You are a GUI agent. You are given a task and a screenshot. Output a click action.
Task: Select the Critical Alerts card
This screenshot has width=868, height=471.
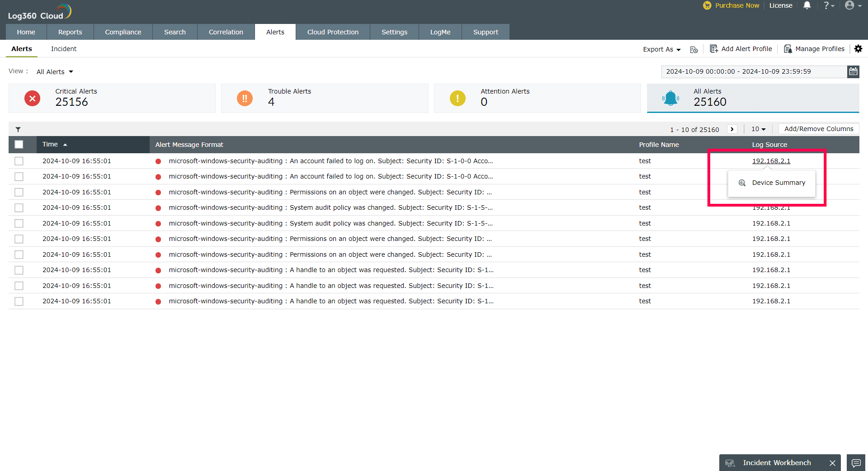point(112,98)
